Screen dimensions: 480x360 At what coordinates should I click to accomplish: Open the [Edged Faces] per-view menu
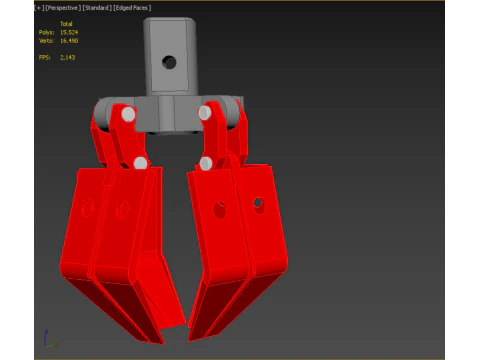[132, 8]
